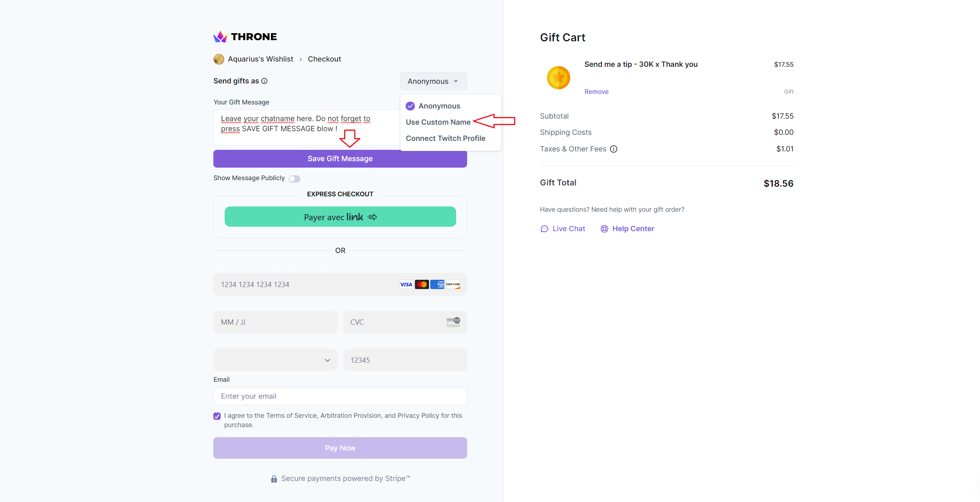Focus the card number field
The height and width of the screenshot is (502, 980).
coord(340,285)
